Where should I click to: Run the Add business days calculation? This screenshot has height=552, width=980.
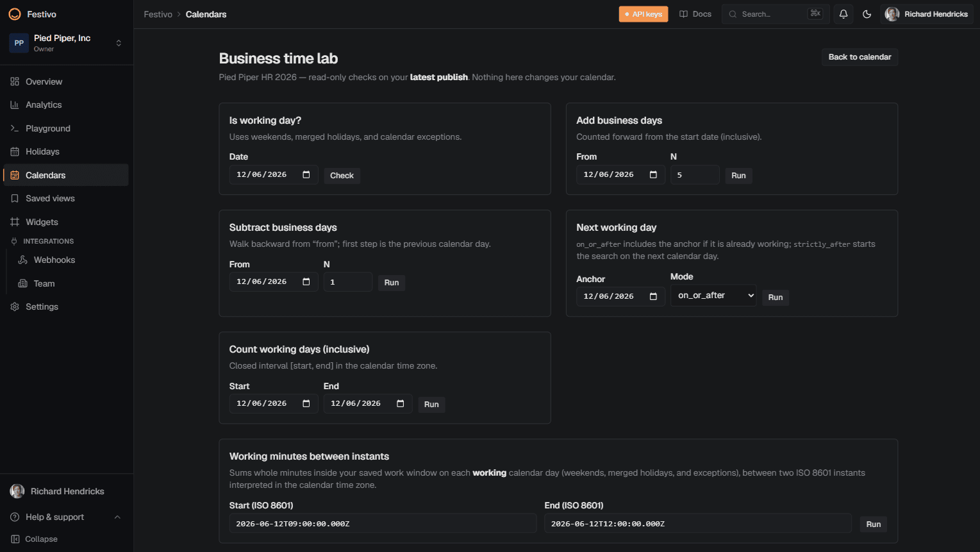[738, 176]
